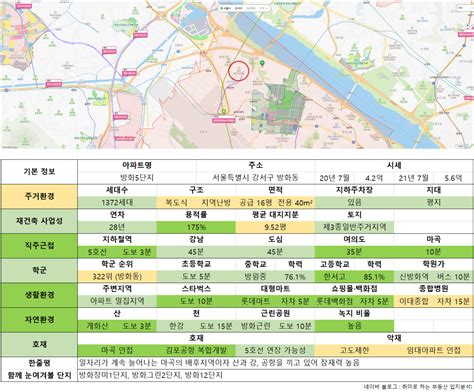The height and width of the screenshot is (392, 474).
Task: Select the 고도제한 cell
Action: pos(354,350)
